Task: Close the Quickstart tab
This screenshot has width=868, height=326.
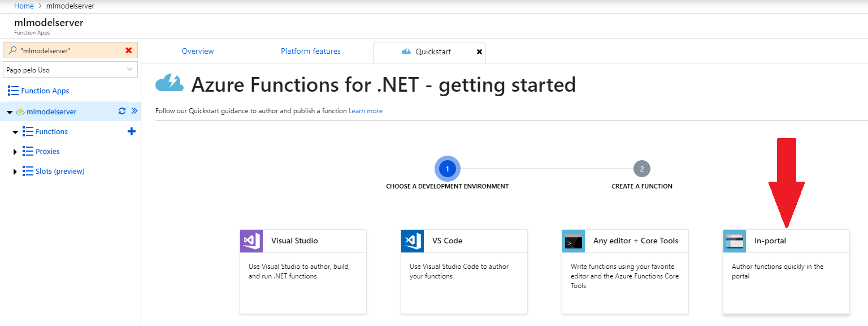Action: pos(479,52)
